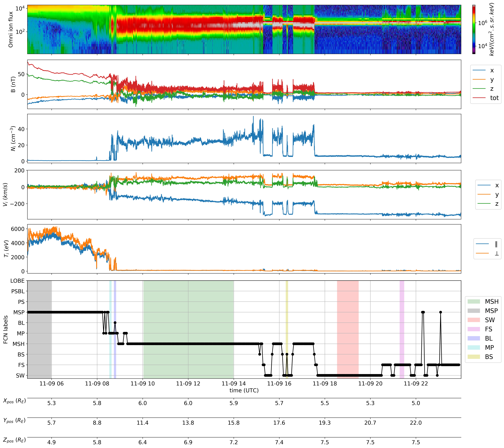The height and width of the screenshot is (448, 504).
Task: Click the −200 tick on Vi axis
Action: 17,204
